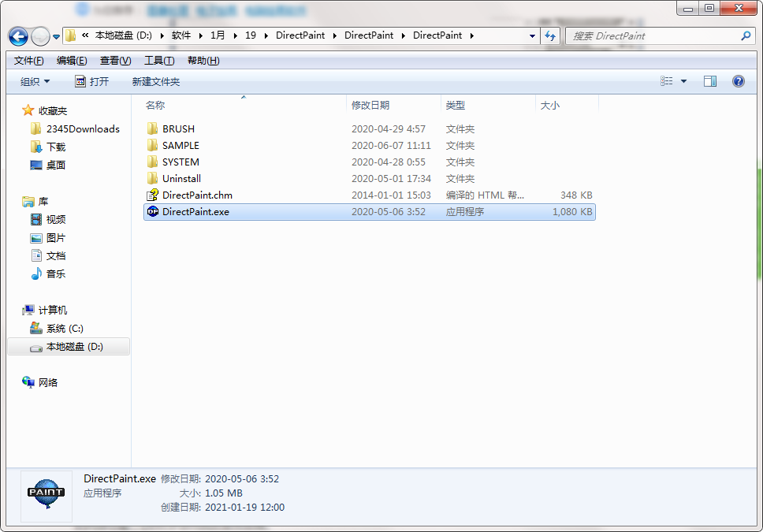
Task: Click the folder icon in address bar
Action: coord(71,35)
